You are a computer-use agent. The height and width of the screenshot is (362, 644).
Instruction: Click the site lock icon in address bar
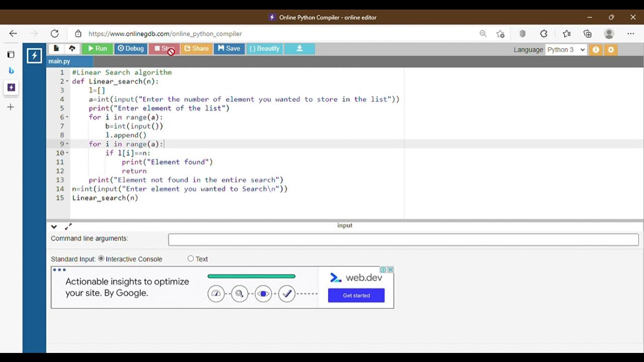[x=78, y=34]
